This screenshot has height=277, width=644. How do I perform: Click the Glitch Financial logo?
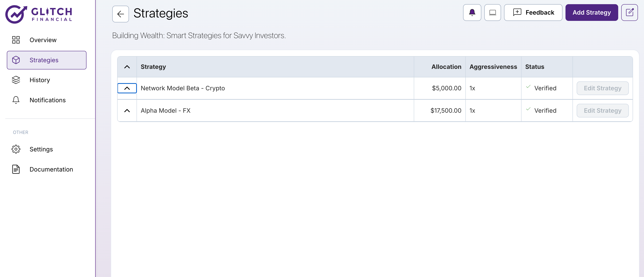click(x=39, y=14)
